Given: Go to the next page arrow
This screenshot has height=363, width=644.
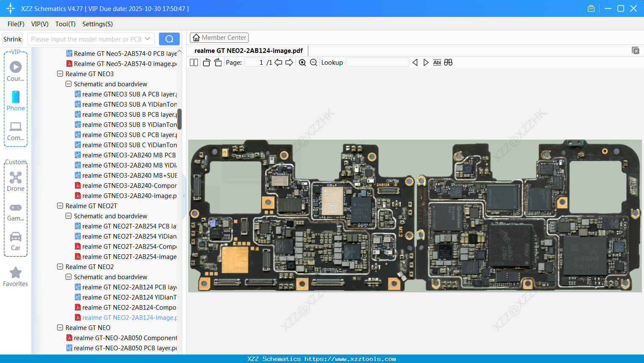Looking at the screenshot, I should click(x=289, y=63).
